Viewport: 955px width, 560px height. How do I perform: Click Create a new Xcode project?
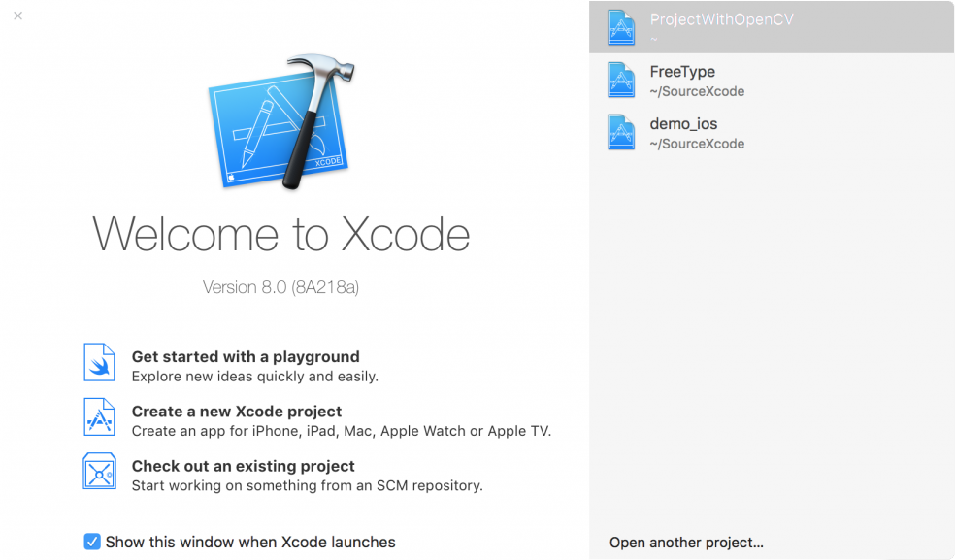coord(236,411)
